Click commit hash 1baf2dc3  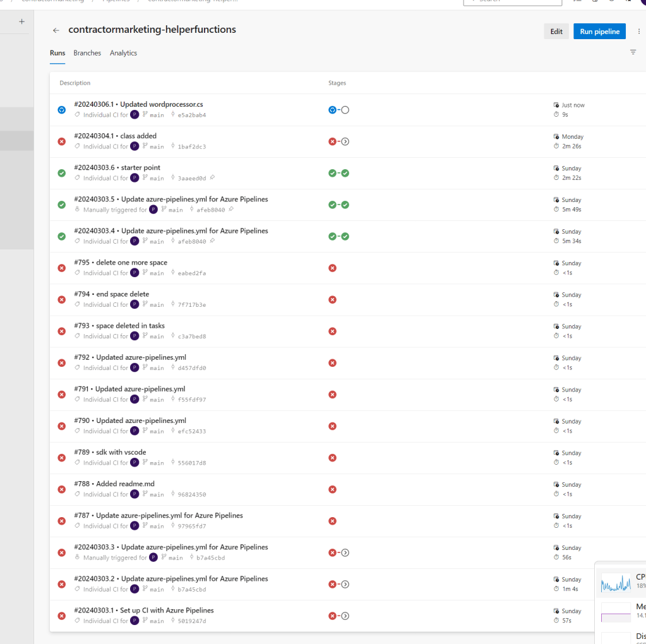click(191, 146)
